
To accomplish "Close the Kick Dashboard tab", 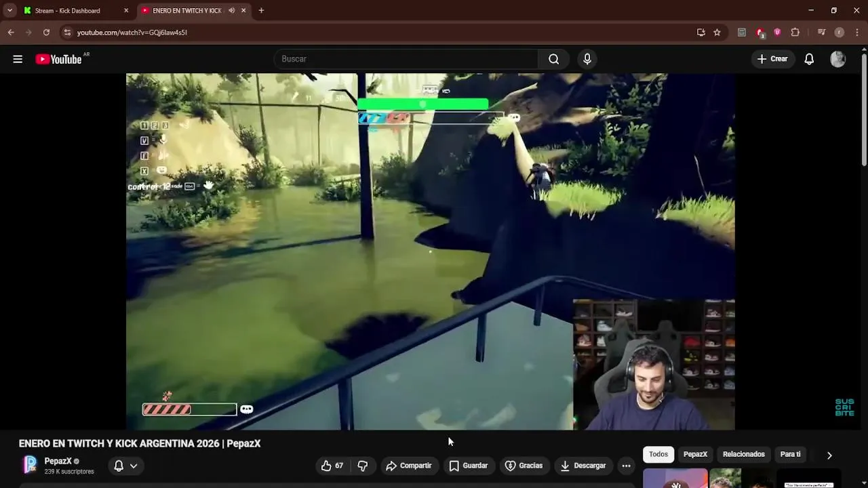I will pos(126,11).
